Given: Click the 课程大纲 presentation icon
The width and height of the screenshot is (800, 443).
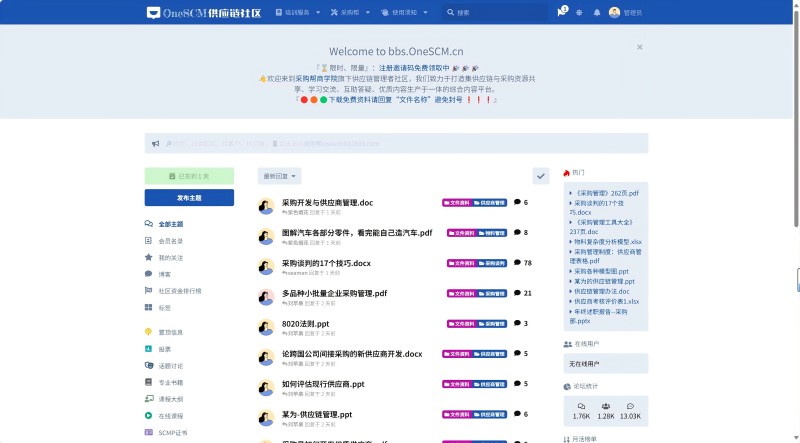Looking at the screenshot, I should pos(148,399).
